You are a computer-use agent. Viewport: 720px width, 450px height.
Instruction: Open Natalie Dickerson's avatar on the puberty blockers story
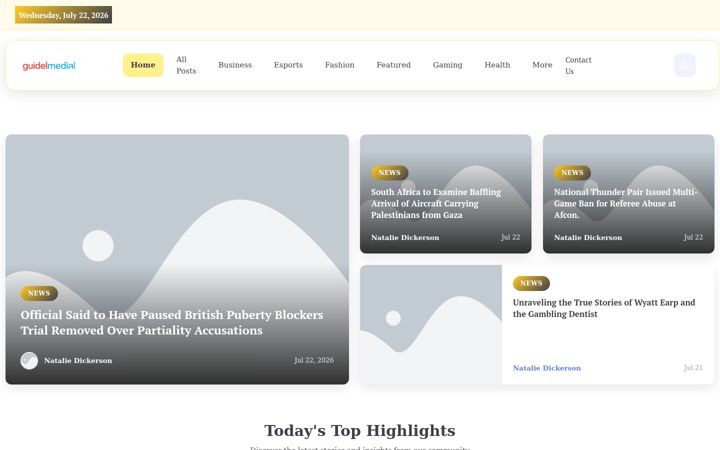tap(29, 360)
